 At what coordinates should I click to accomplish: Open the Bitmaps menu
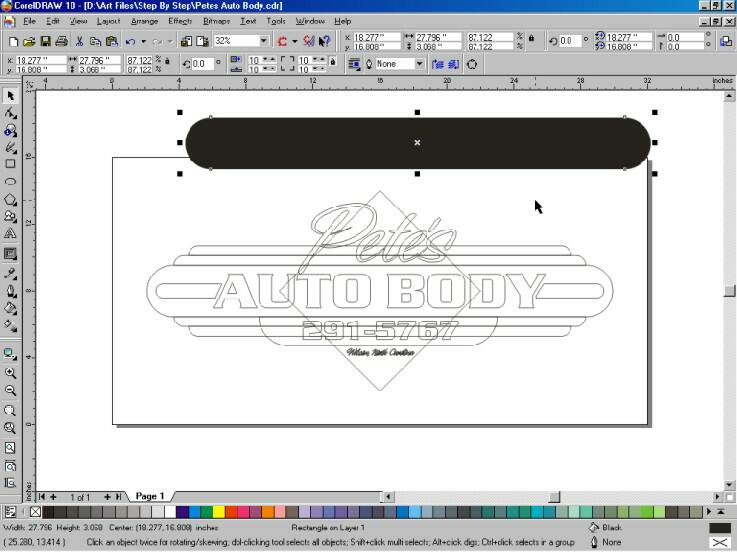click(216, 21)
